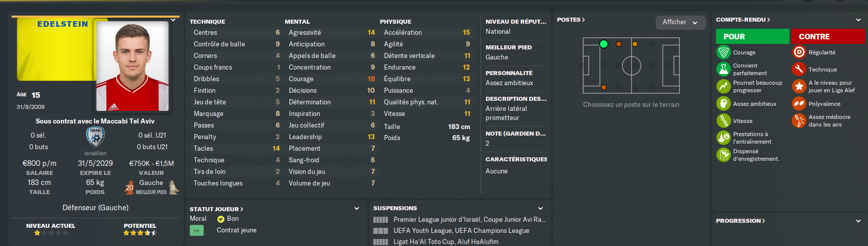The image size is (868, 246).
Task: Switch to the CONTRE tab
Action: coord(828,36)
